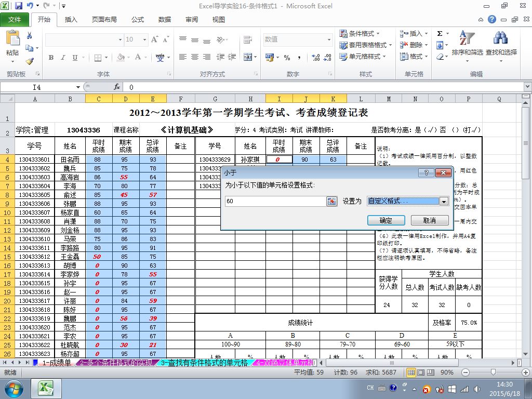Apply the comma style icon
The image size is (532, 399).
point(299,58)
